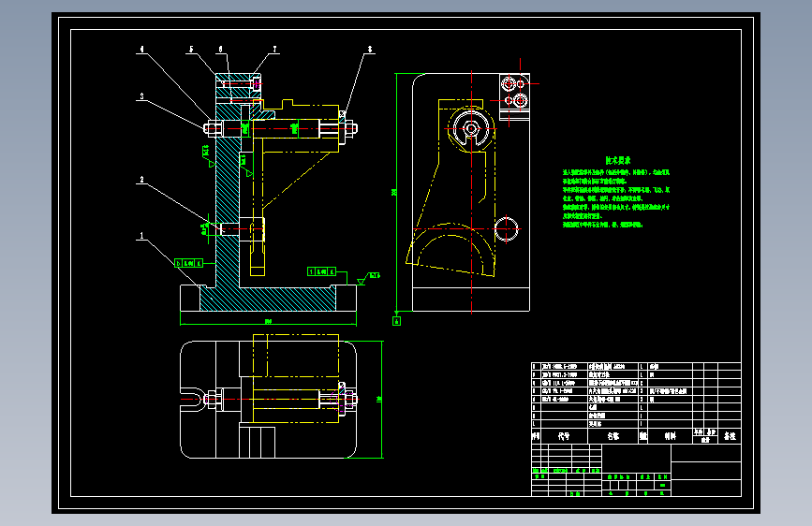Select the 名称 column header cell
Image resolution: width=812 pixels, height=526 pixels.
click(613, 436)
